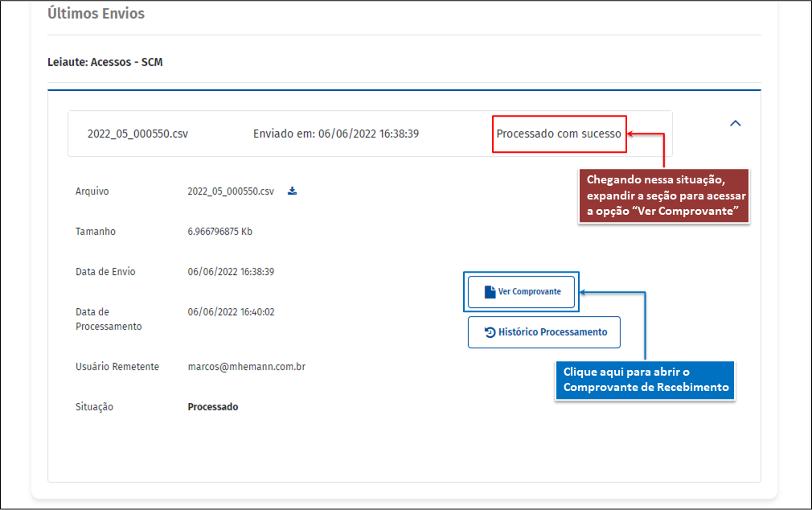Click the red callout about expanding the section
This screenshot has height=510, width=812.
(x=664, y=196)
